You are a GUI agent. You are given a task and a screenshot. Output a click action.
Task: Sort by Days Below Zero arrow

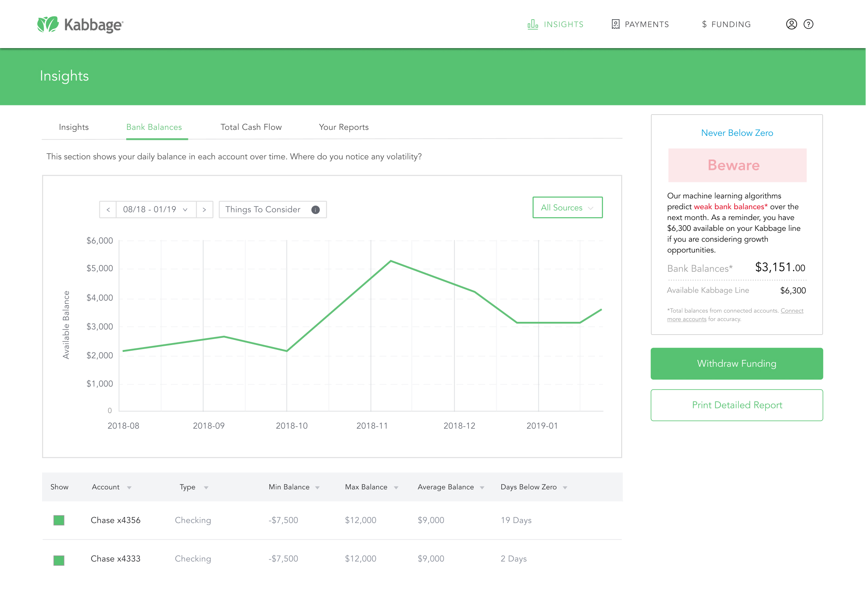point(565,488)
